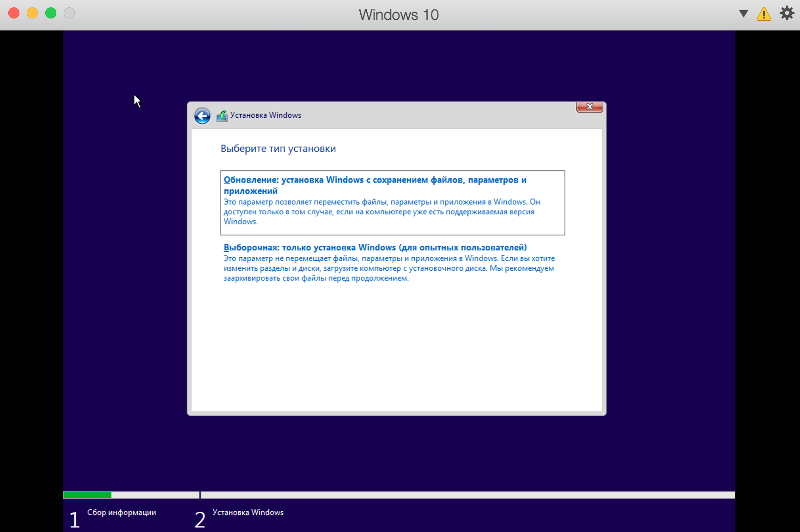Click the Установка Windows step label at bottom
Screen dimensions: 800x532
pyautogui.click(x=248, y=513)
